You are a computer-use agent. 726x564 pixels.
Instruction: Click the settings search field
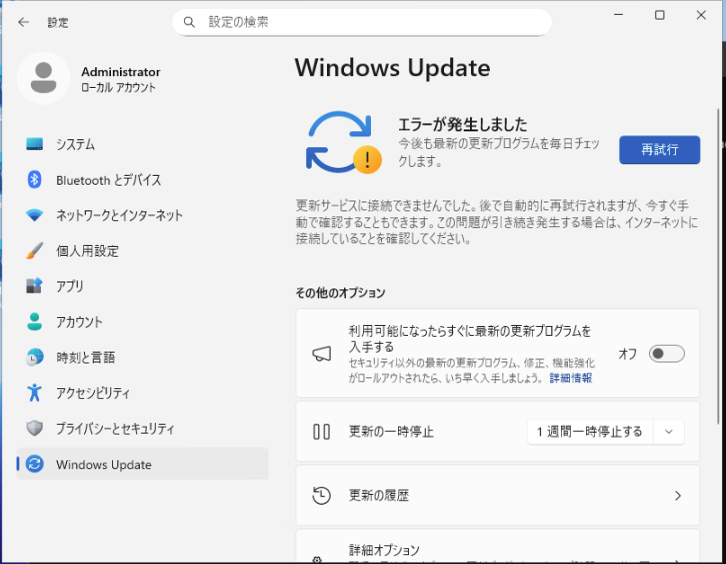[370, 21]
